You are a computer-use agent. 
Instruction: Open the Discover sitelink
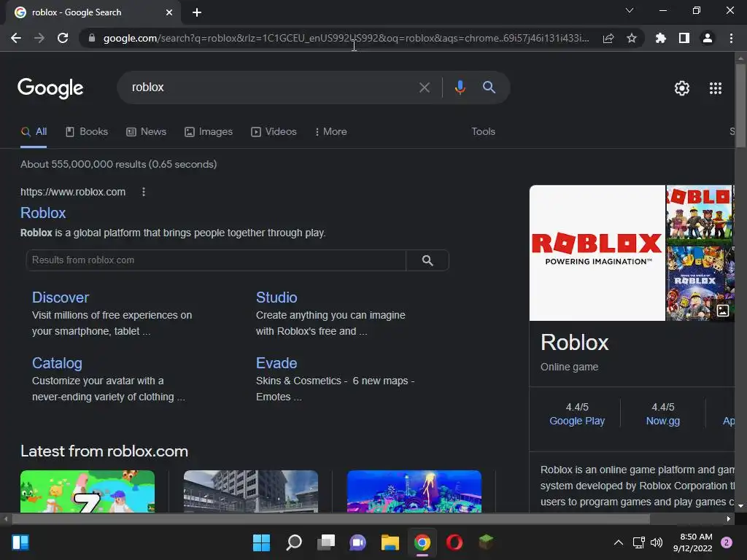click(x=61, y=297)
